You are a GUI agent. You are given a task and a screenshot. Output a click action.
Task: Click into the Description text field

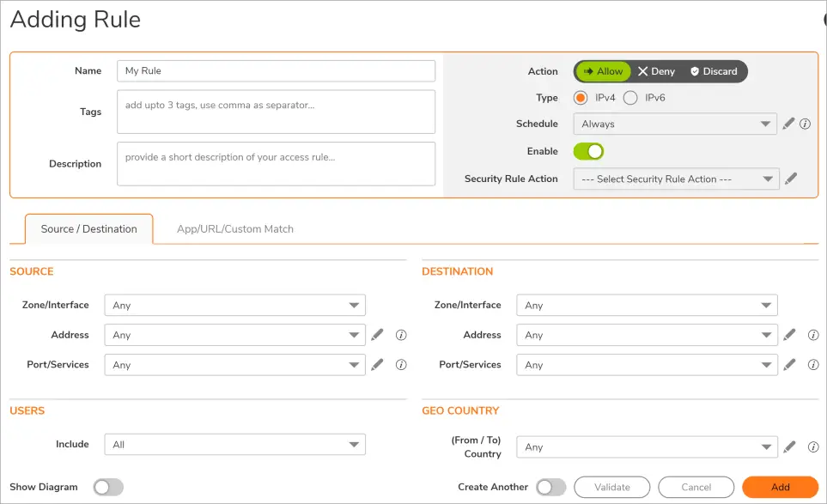point(276,163)
